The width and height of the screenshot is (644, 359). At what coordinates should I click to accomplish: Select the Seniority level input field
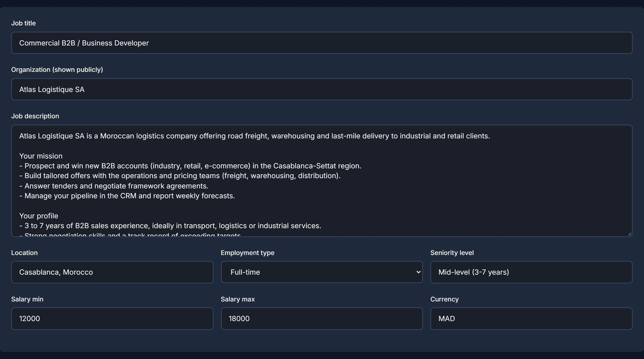point(531,272)
